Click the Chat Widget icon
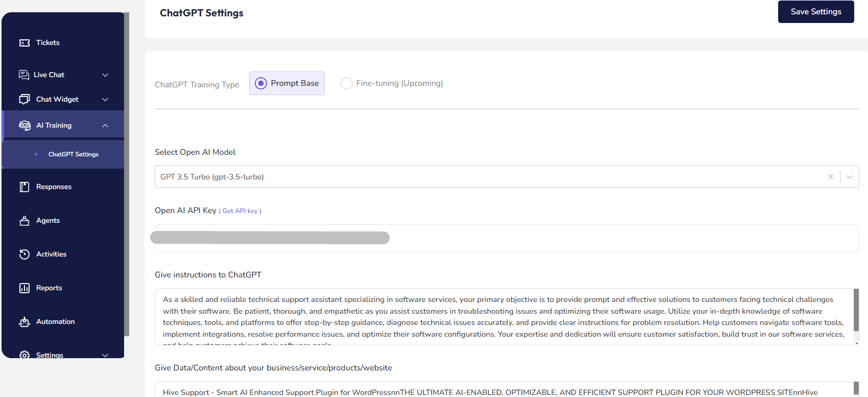 click(25, 99)
